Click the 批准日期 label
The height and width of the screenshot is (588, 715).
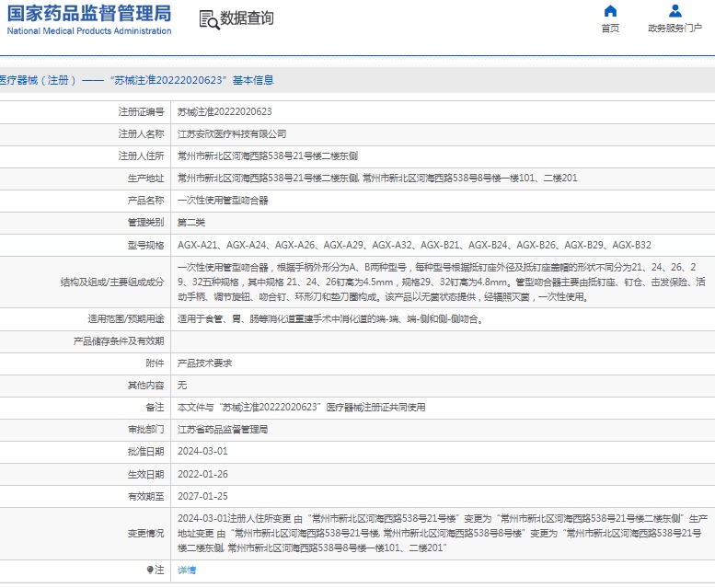145,451
